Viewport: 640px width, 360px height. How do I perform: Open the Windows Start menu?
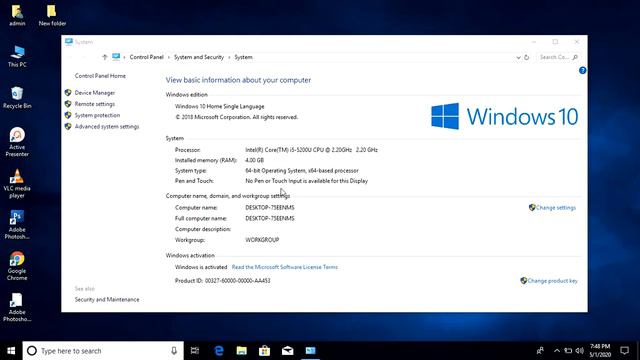11,351
